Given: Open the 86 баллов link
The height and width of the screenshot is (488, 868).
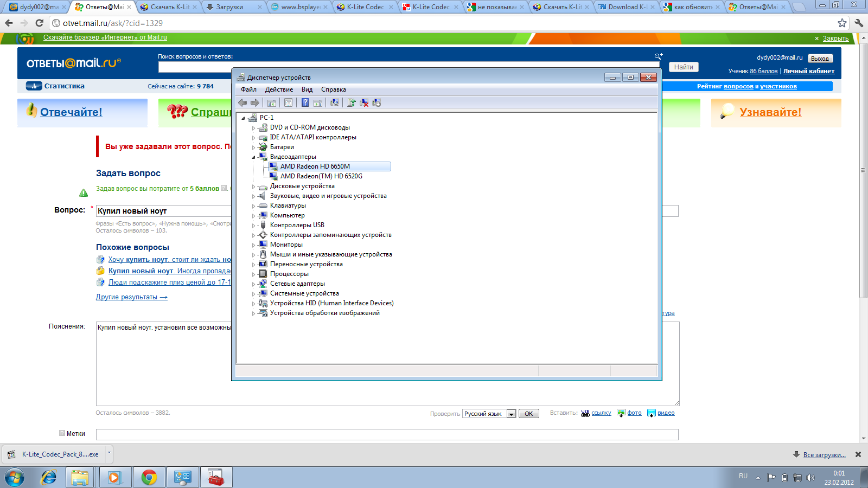Looking at the screenshot, I should pyautogui.click(x=764, y=71).
